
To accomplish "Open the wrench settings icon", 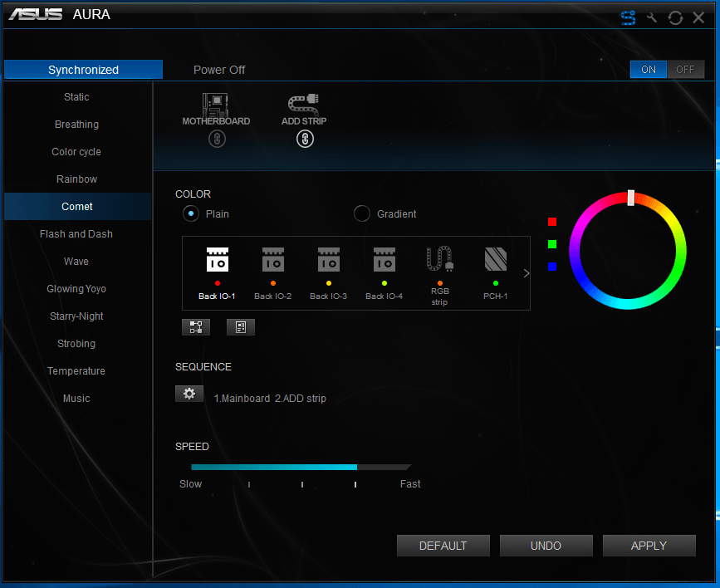I will [x=652, y=18].
